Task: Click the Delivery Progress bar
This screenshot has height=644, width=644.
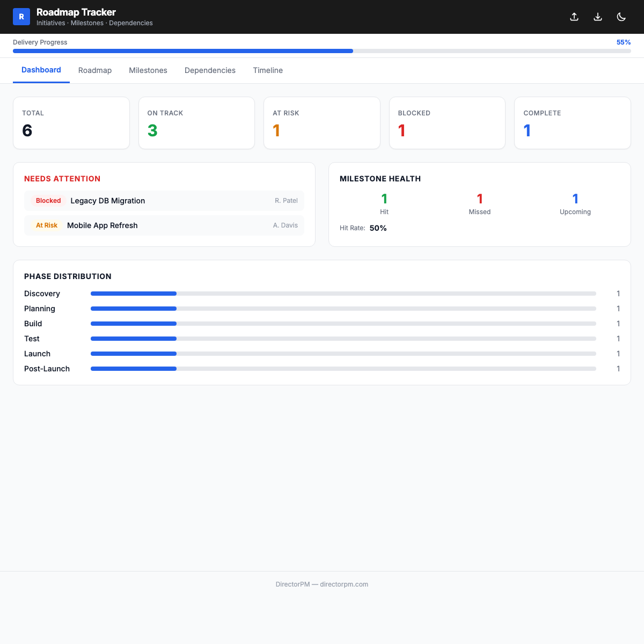Action: 322,51
